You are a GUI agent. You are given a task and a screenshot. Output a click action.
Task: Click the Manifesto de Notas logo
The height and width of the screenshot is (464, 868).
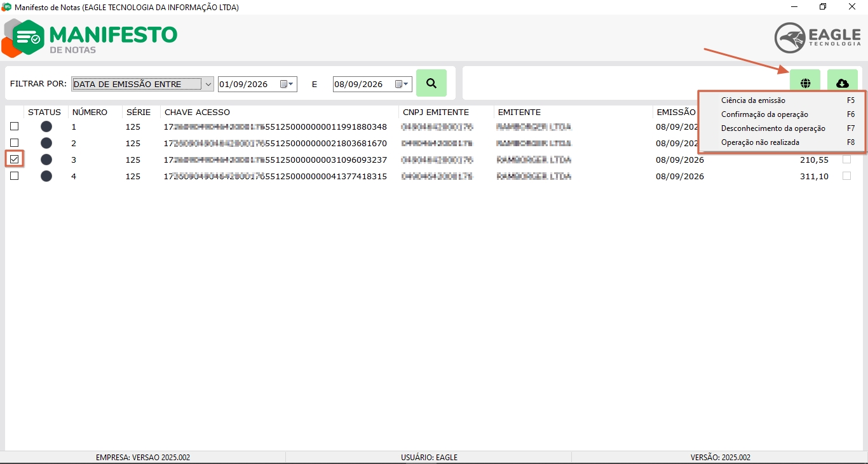[90, 38]
